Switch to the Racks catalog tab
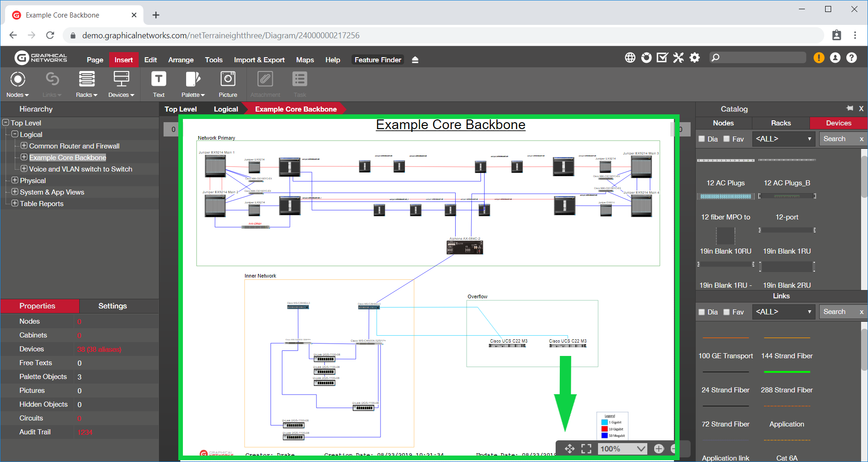 coord(780,123)
